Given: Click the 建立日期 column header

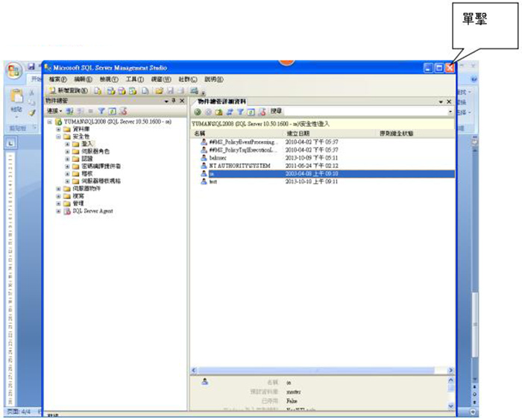Looking at the screenshot, I should click(298, 133).
